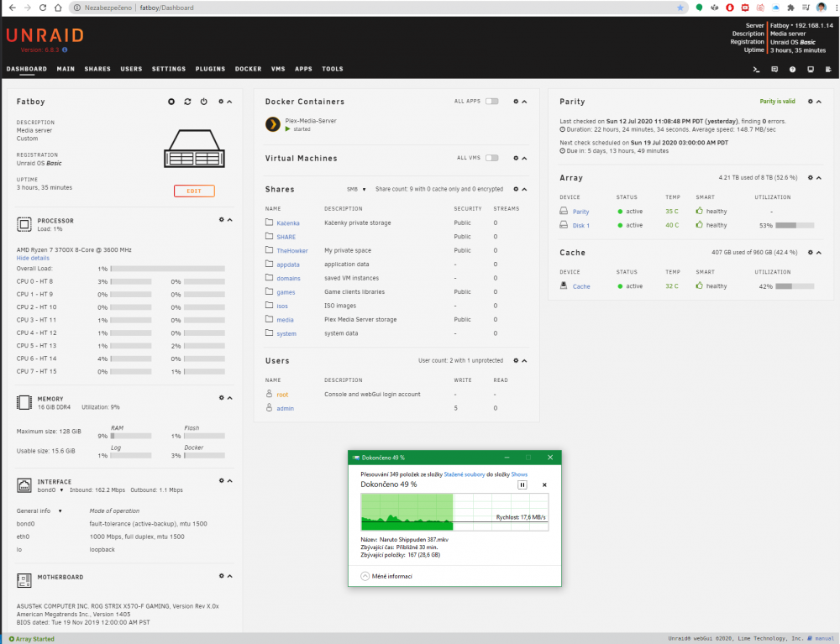This screenshot has height=644, width=840.
Task: Open settings gear for Parity panel
Action: point(810,102)
